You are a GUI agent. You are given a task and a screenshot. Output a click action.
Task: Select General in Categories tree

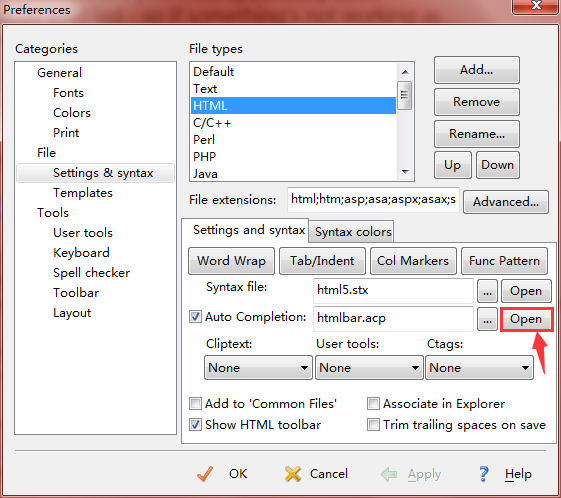pyautogui.click(x=59, y=73)
